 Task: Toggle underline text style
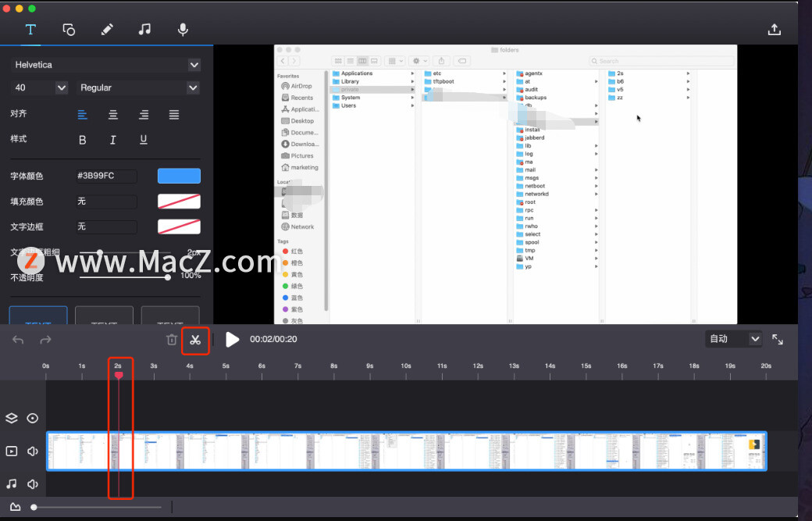[x=144, y=140]
